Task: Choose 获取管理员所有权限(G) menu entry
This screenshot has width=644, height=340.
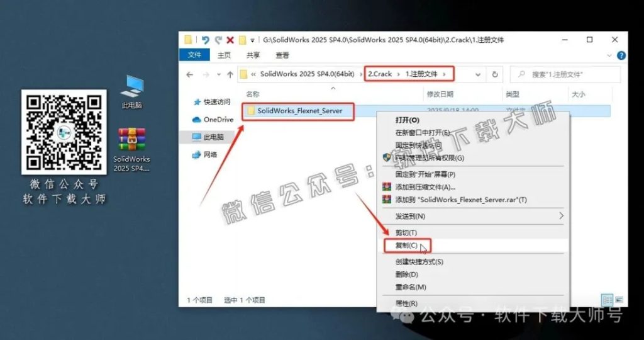Action: 473,158
